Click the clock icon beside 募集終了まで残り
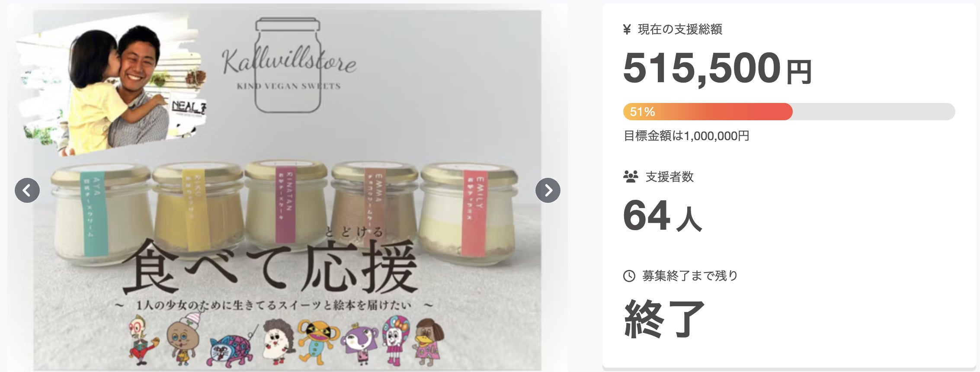This screenshot has width=980, height=372. coord(629,276)
